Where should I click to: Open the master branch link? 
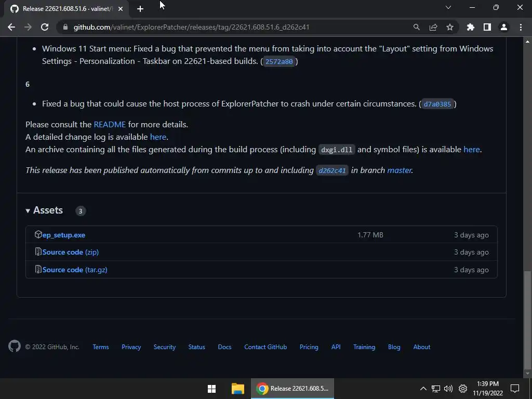pos(400,170)
